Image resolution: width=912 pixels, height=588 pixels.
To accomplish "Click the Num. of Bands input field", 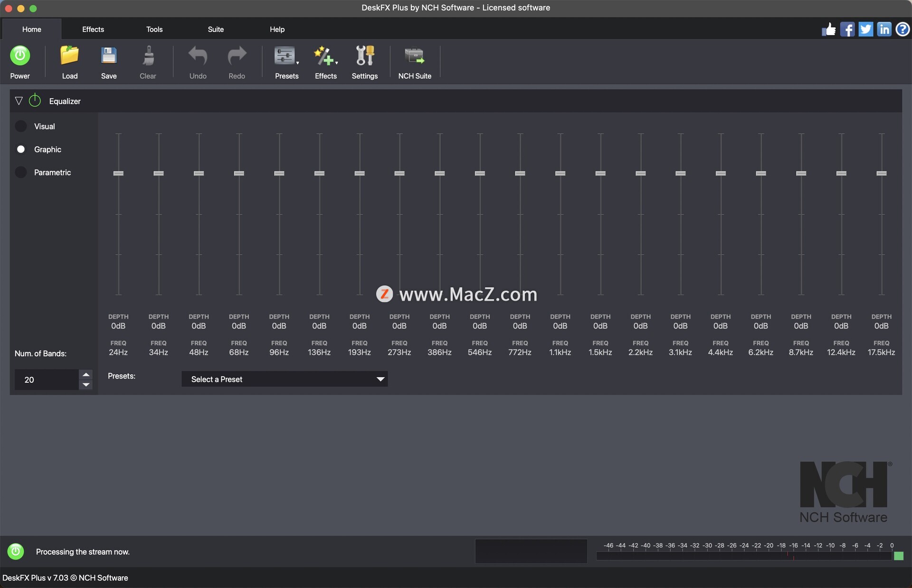I will [x=46, y=379].
